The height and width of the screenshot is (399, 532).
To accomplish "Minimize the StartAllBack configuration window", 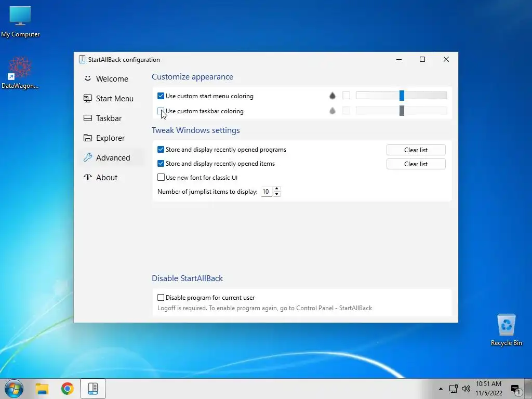I will (x=399, y=59).
